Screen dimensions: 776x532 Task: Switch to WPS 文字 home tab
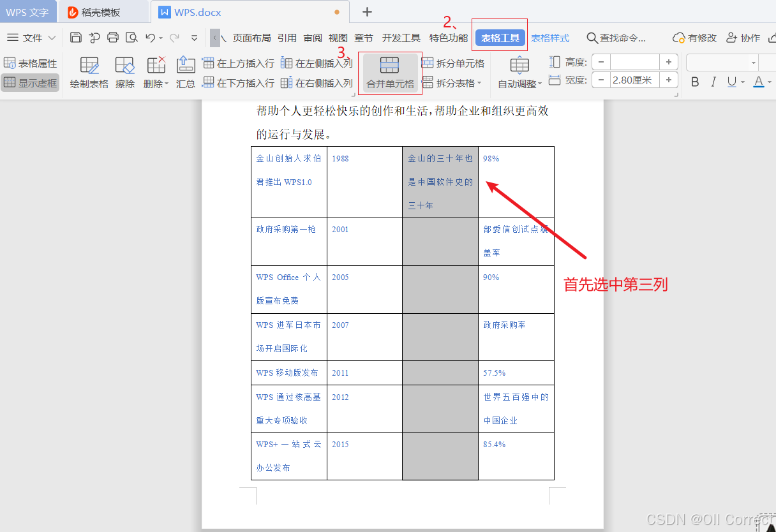point(27,12)
